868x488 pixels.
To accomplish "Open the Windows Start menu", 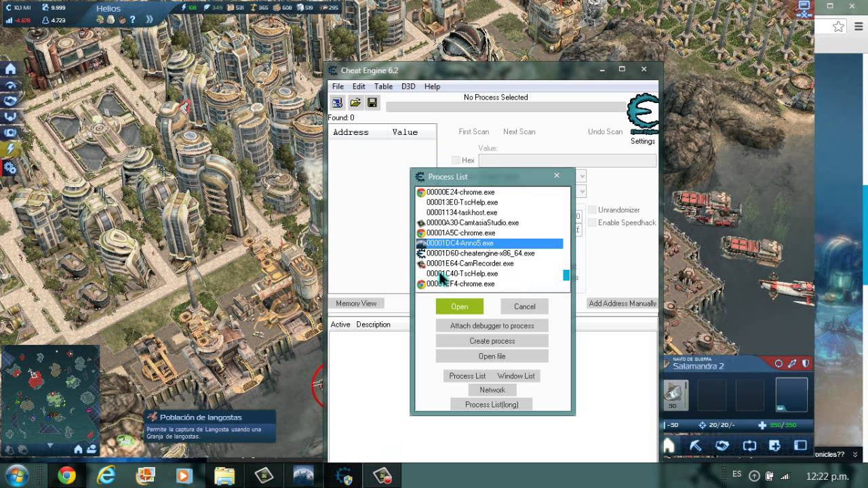I will [16, 475].
